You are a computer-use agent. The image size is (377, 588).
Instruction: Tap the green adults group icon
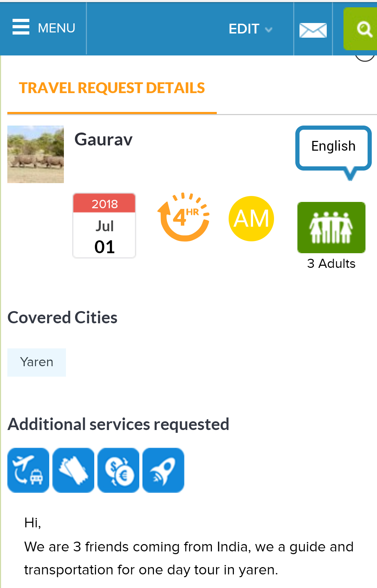[x=331, y=227]
